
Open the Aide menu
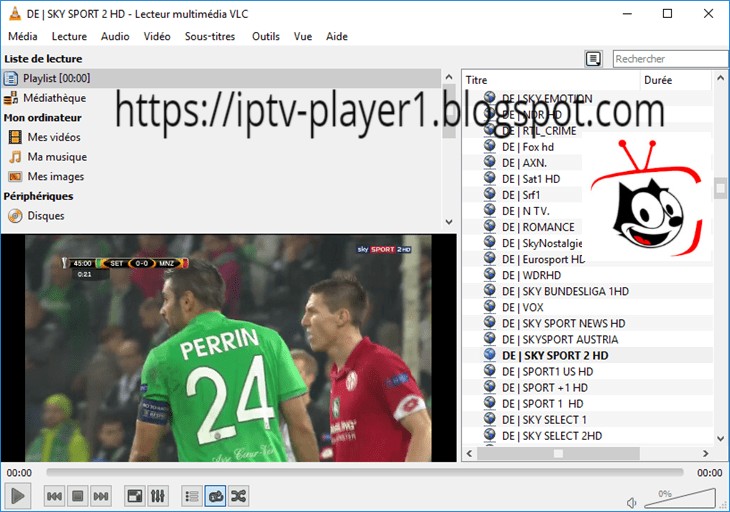pyautogui.click(x=337, y=36)
